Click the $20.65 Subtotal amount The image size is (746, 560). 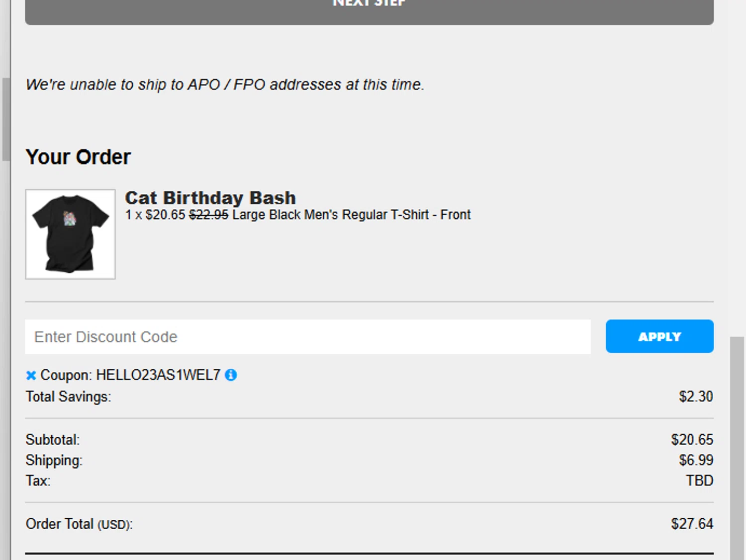(x=692, y=440)
